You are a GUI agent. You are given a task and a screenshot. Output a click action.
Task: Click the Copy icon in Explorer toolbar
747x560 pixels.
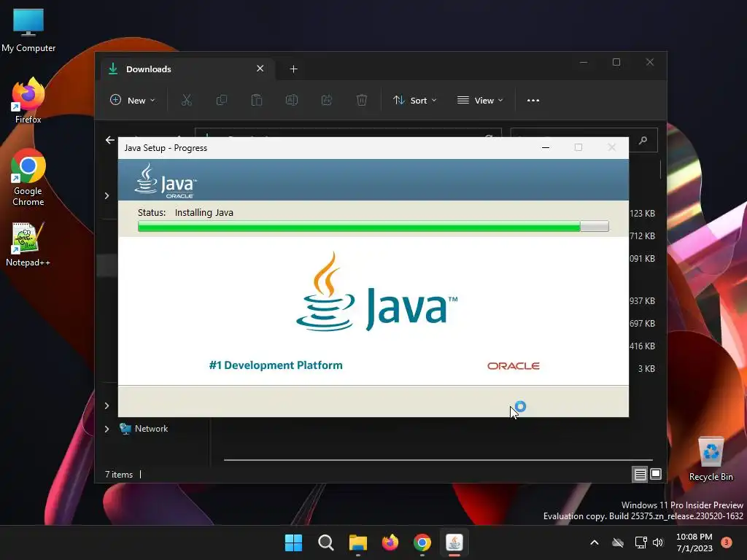point(222,100)
